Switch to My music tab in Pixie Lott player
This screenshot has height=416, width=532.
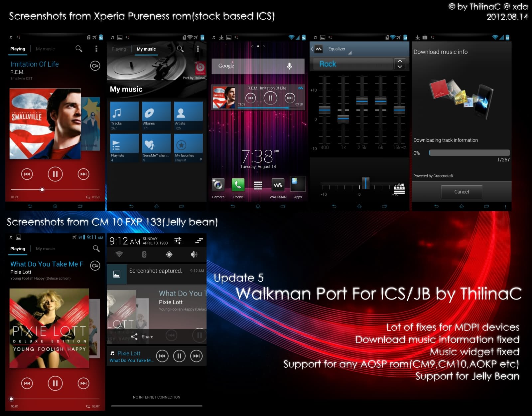click(45, 249)
